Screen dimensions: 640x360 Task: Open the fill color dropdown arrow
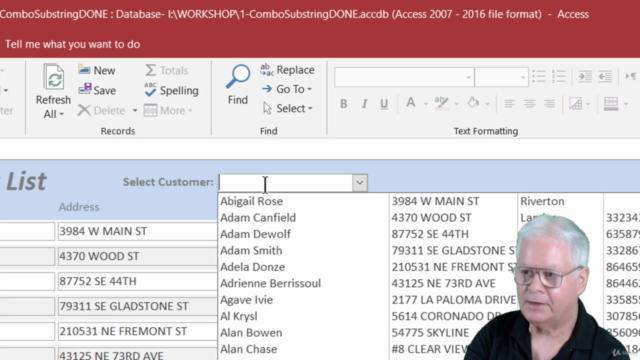click(487, 104)
